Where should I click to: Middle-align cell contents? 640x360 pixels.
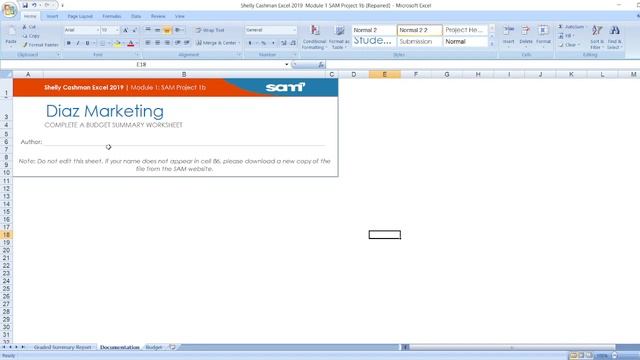pyautogui.click(x=157, y=30)
